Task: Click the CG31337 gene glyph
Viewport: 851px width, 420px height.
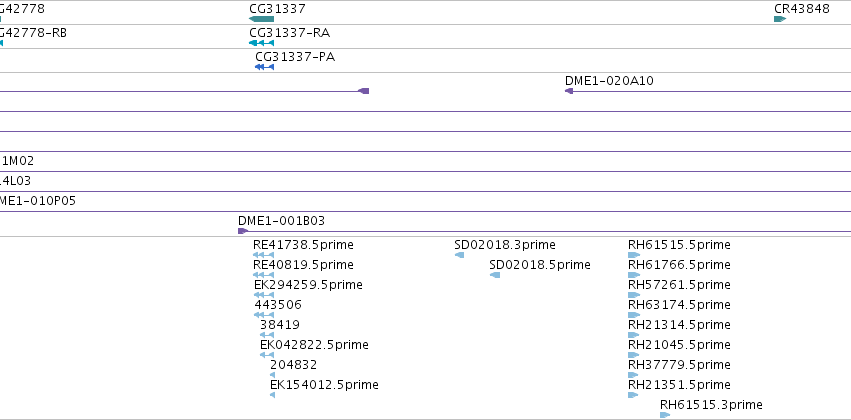Action: point(262,19)
